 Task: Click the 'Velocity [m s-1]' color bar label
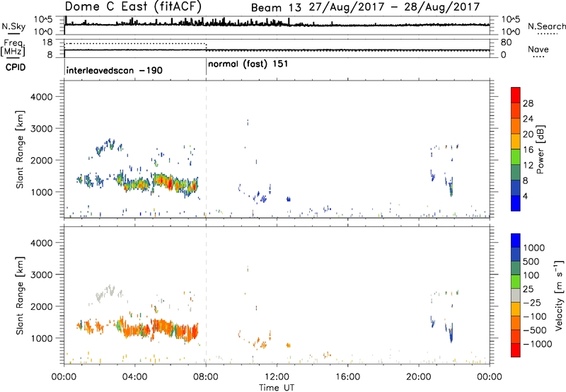(x=559, y=296)
